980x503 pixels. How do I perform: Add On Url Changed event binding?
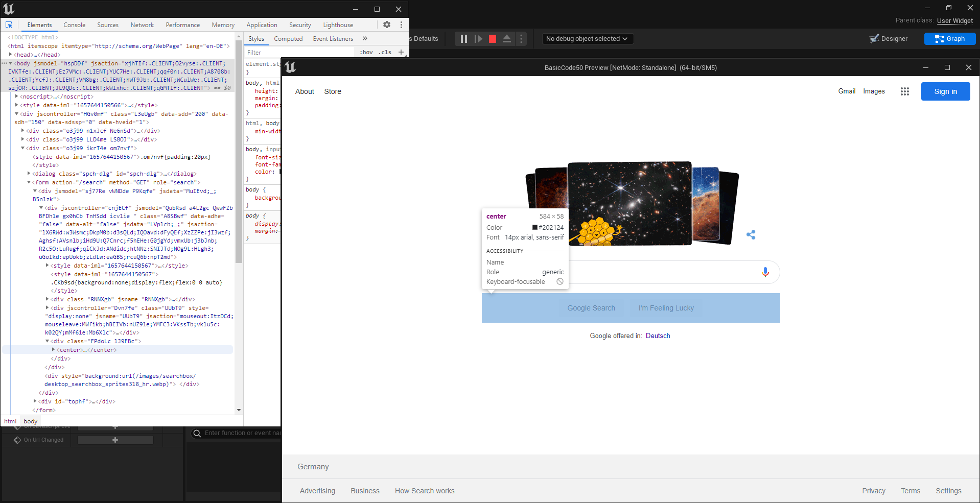115,440
